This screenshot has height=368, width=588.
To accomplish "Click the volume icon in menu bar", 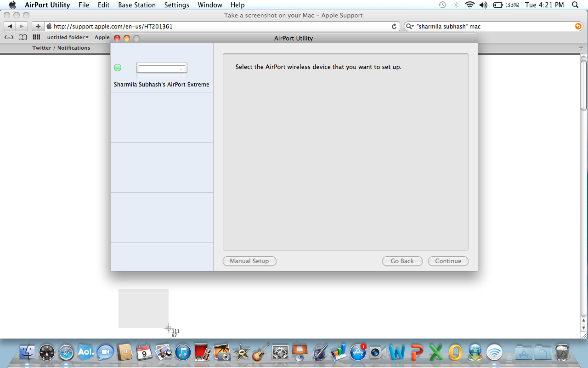I will tap(483, 5).
